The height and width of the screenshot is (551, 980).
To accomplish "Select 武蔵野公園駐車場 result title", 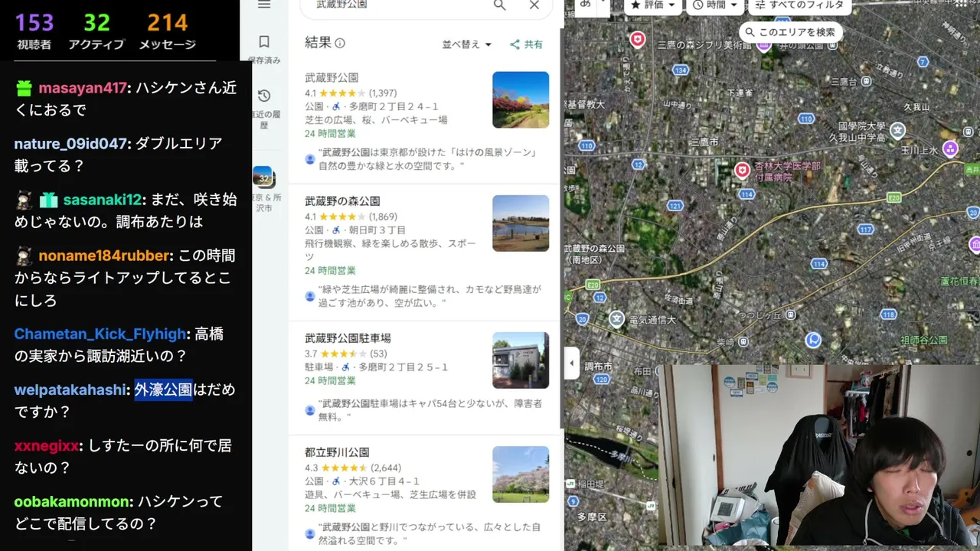I will (348, 338).
